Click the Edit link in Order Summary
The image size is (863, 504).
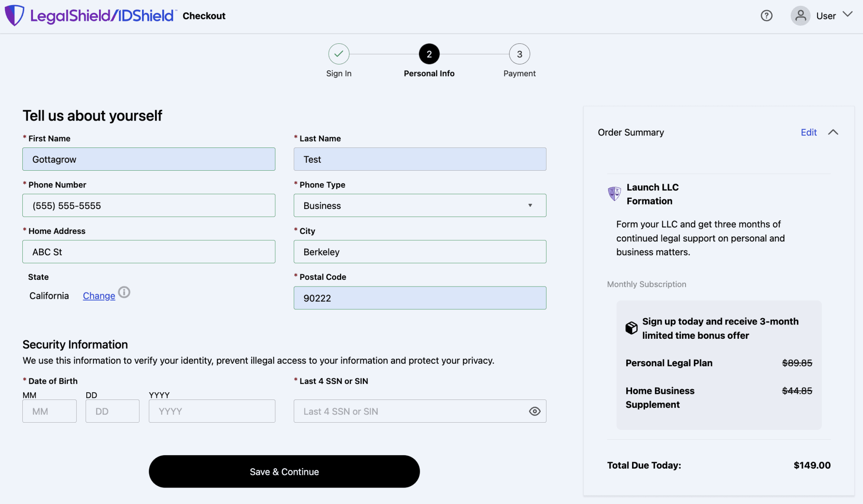click(808, 132)
